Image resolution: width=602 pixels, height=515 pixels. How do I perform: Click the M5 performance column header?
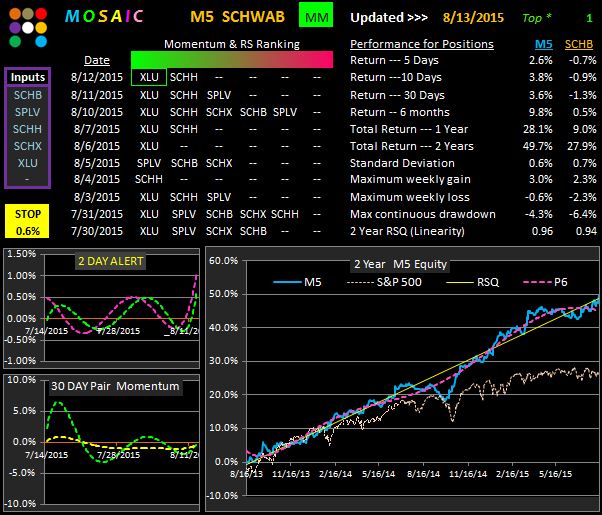tap(544, 44)
